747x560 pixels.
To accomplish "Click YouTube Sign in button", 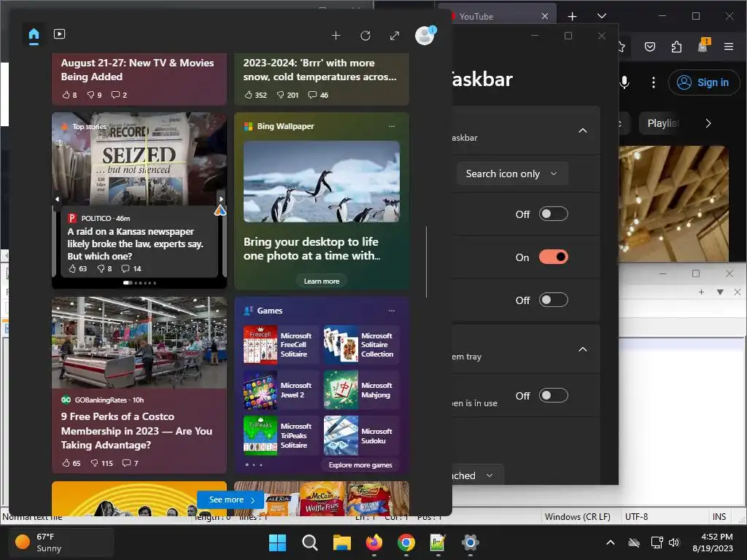I will tap(703, 82).
